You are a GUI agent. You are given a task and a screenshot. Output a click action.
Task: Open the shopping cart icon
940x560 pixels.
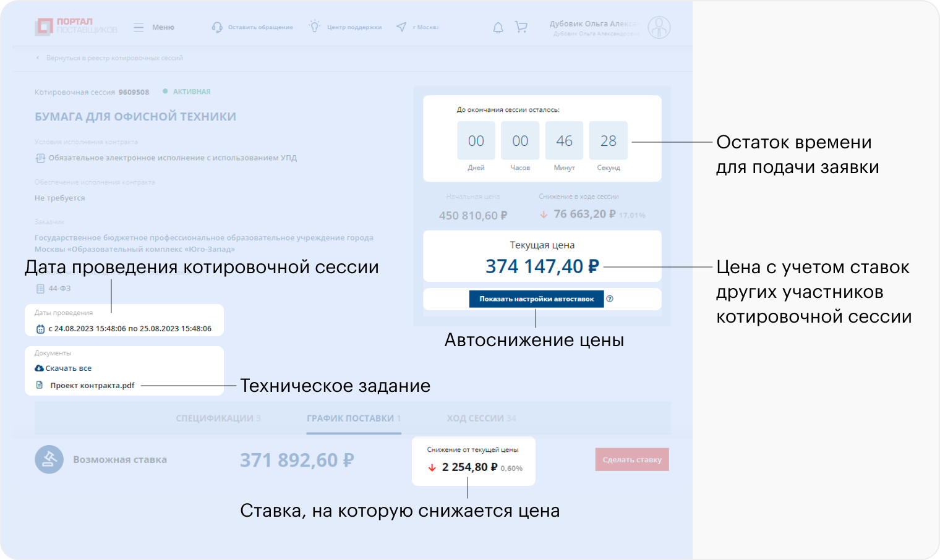click(x=521, y=27)
